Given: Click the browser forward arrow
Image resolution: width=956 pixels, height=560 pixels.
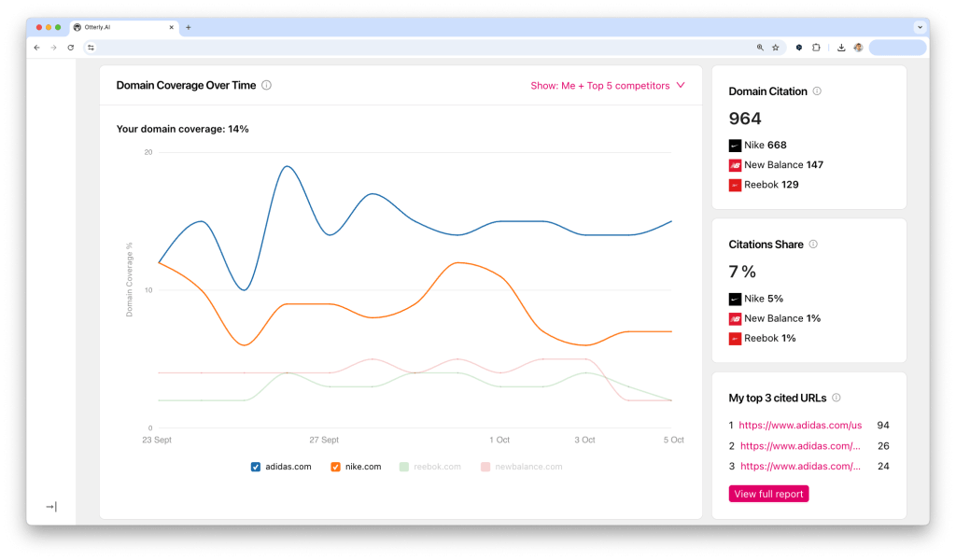Looking at the screenshot, I should 53,48.
